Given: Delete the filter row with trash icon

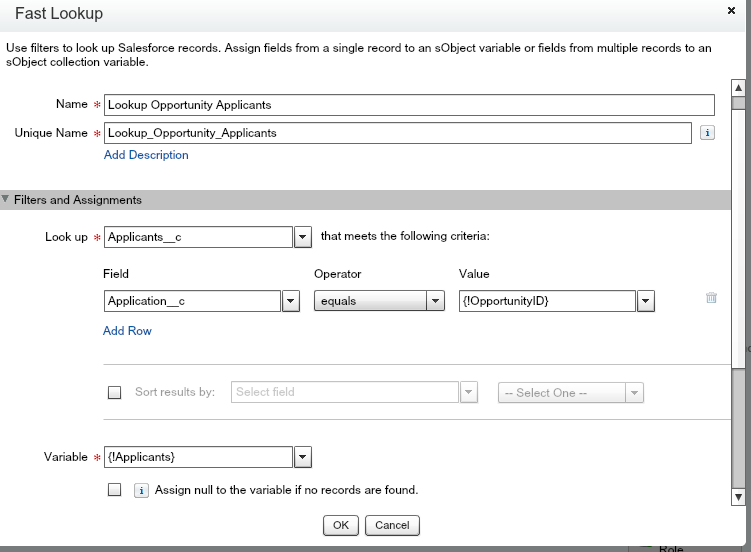Looking at the screenshot, I should pyautogui.click(x=711, y=298).
